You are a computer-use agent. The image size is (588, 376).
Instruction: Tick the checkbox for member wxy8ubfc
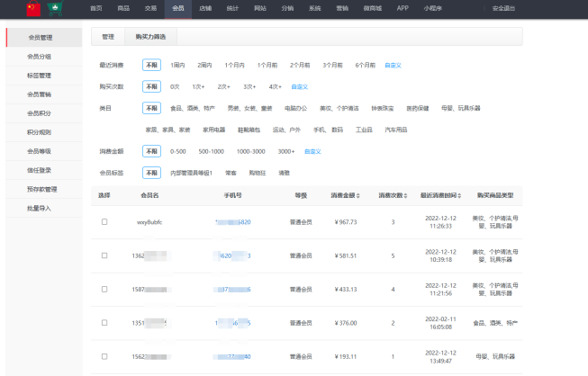pos(104,221)
